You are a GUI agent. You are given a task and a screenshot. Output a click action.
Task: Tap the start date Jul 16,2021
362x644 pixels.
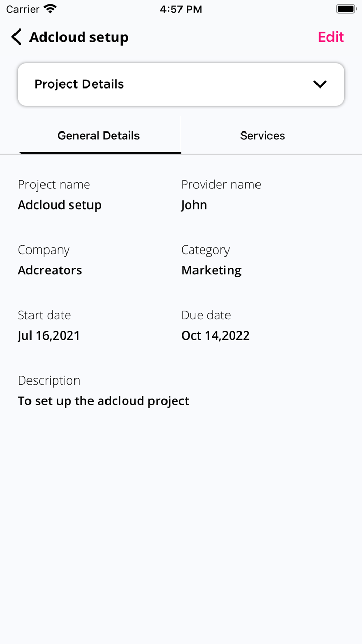point(49,335)
